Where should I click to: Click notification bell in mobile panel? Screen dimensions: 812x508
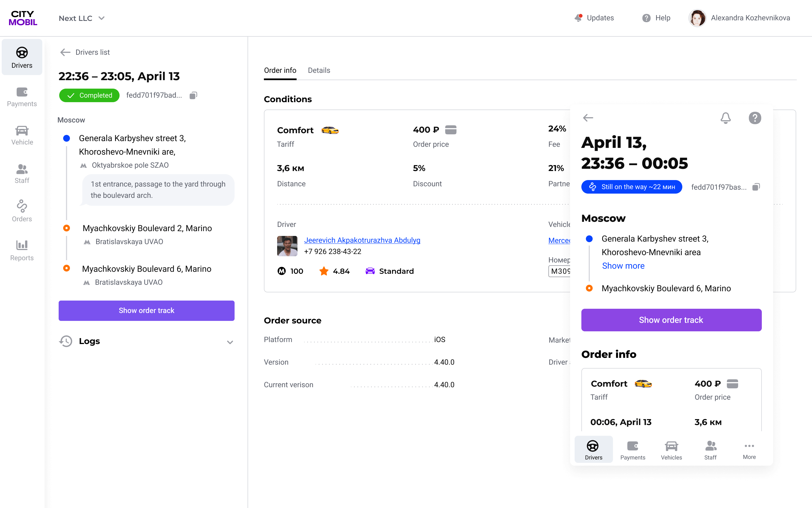click(x=725, y=118)
